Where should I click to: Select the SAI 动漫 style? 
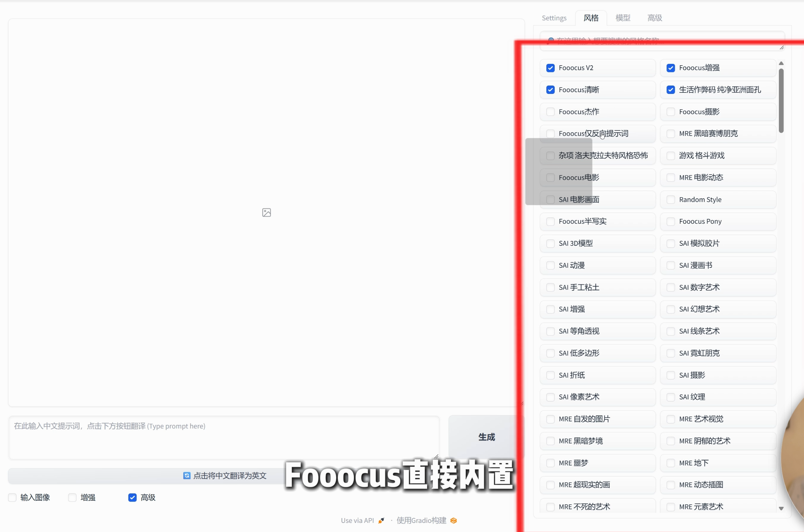coord(551,265)
